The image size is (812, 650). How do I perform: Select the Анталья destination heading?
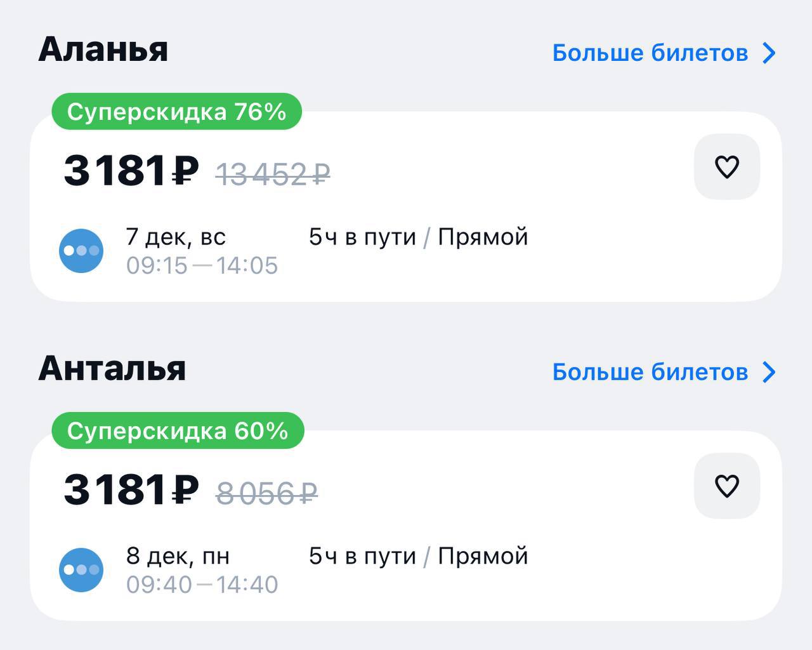(x=112, y=369)
